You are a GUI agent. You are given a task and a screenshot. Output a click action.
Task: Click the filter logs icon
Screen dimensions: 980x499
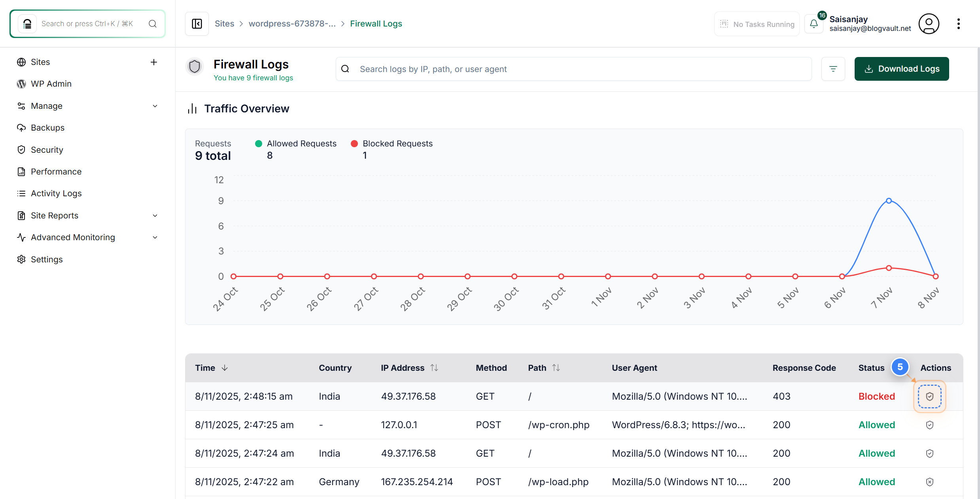pyautogui.click(x=833, y=69)
